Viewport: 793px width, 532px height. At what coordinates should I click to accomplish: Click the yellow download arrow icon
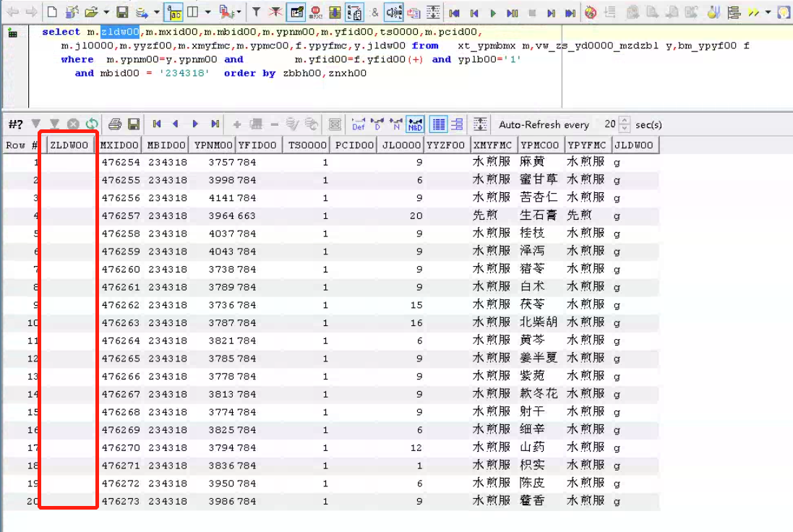click(334, 12)
